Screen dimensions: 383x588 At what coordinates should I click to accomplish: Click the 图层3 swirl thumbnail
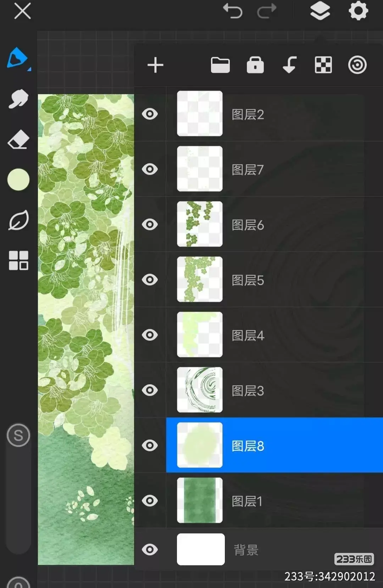[x=200, y=390]
